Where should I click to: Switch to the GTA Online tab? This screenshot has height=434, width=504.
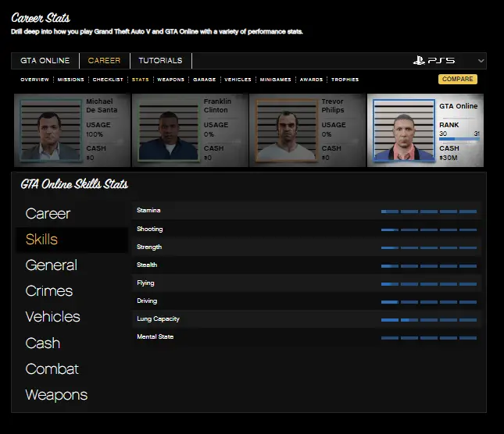click(x=45, y=61)
